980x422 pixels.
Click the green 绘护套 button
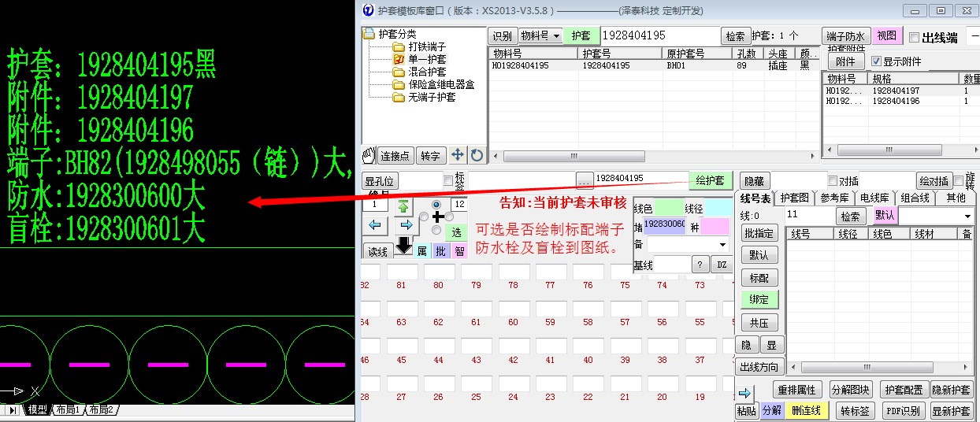[711, 181]
